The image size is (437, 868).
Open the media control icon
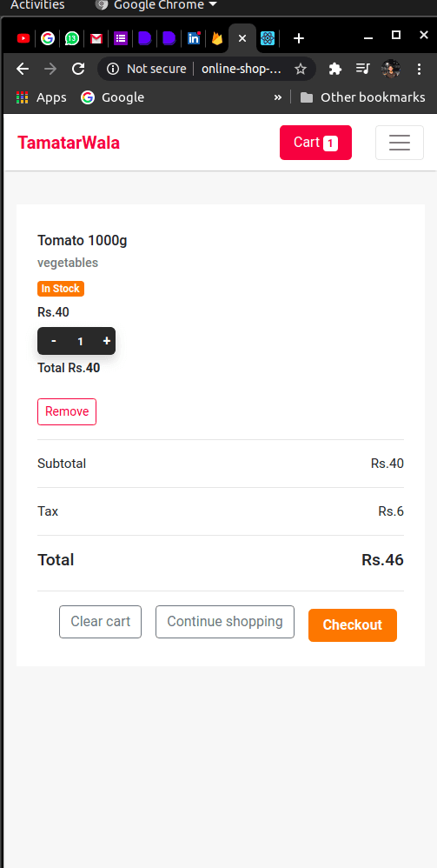click(363, 69)
